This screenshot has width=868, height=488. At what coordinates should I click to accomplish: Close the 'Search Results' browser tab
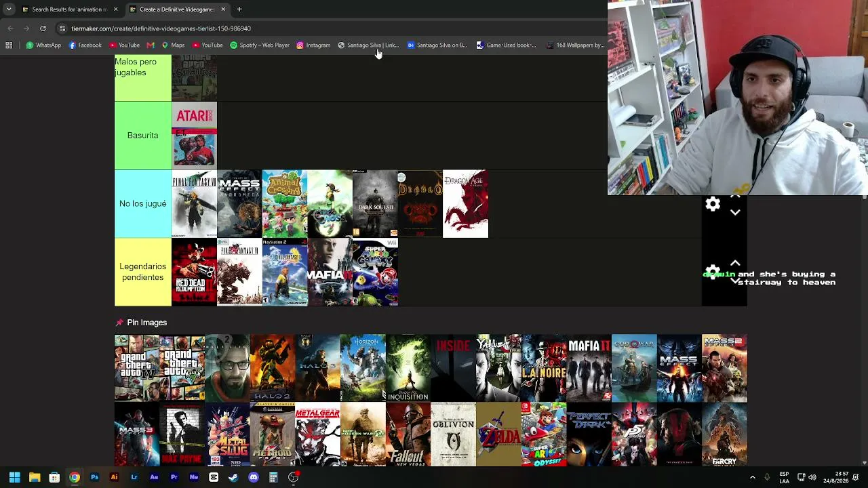click(x=115, y=9)
